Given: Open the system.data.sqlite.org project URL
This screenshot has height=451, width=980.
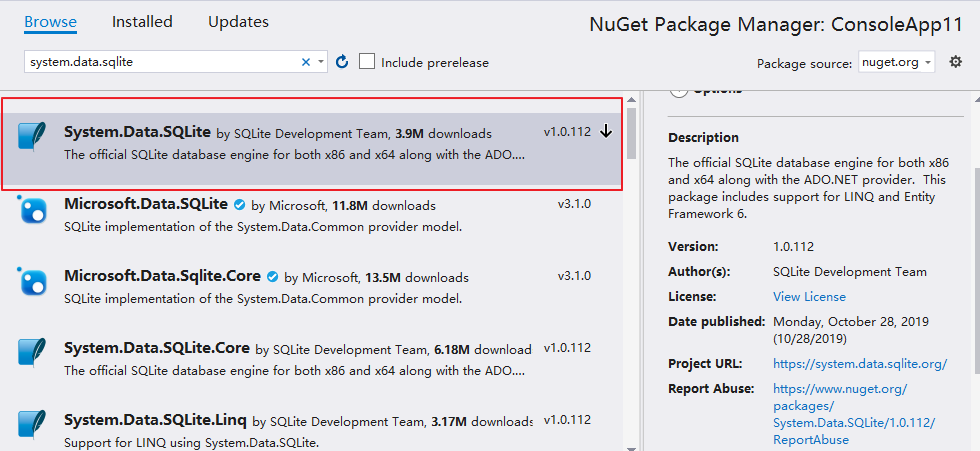Looking at the screenshot, I should coord(860,364).
